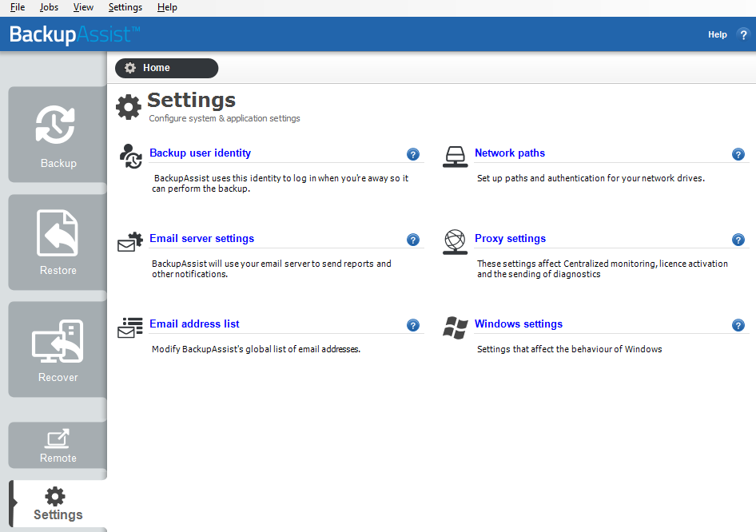Open Backup user identity settings link
Viewport: 756px width, 532px height.
coord(200,153)
